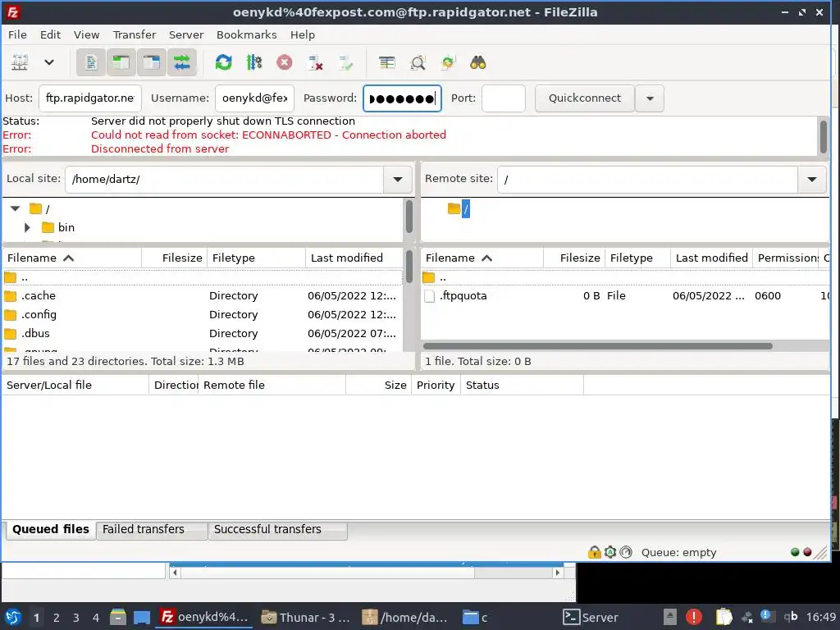Click the remote file list horizontal scrollbar
This screenshot has width=840, height=630.
pos(597,346)
